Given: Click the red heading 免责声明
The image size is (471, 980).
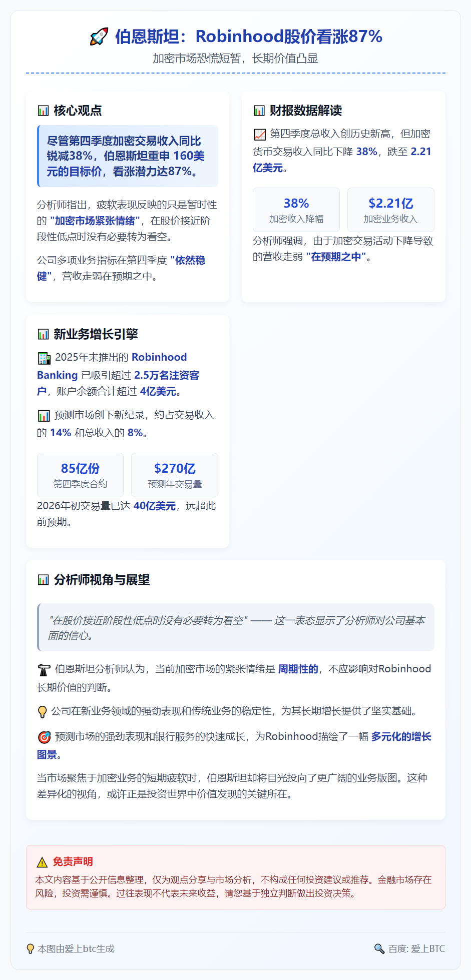Looking at the screenshot, I should pyautogui.click(x=73, y=861).
